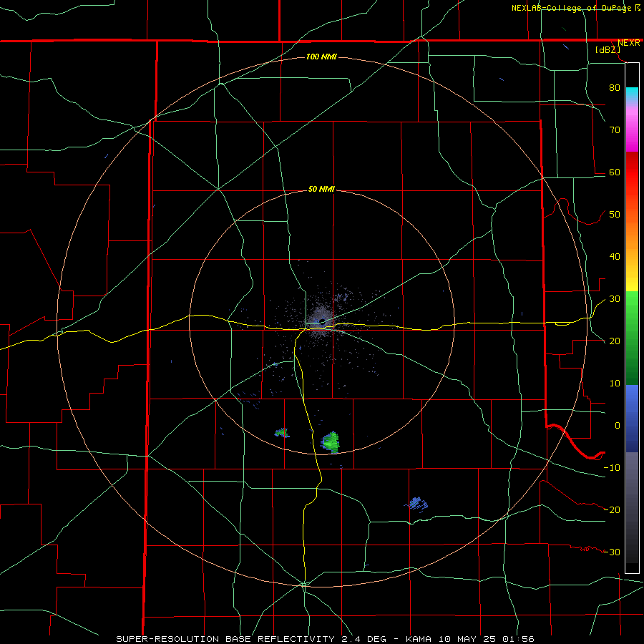Click the 50 NMI range ring label
Screen dimensions: 644x644
pos(321,190)
